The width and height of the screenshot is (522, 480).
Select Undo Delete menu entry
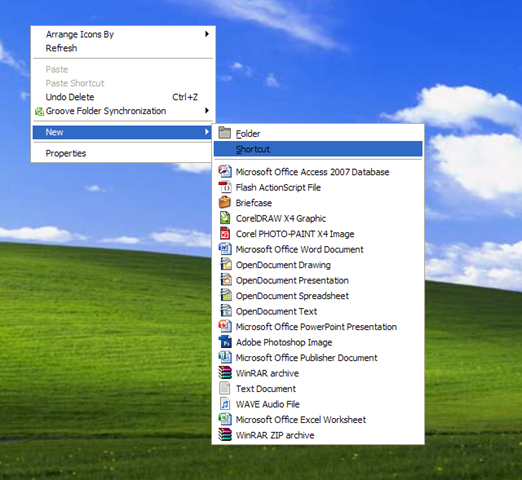tap(122, 97)
